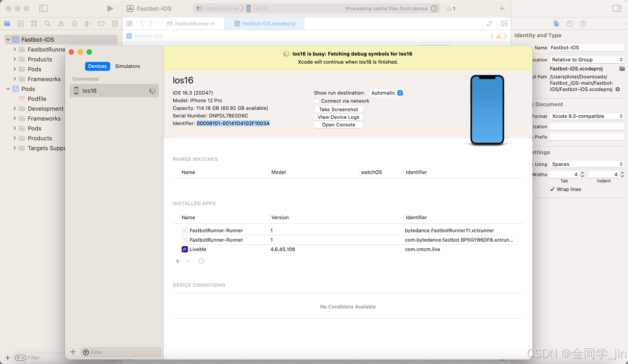Image resolution: width=628 pixels, height=364 pixels.
Task: Click the yellow warning icon in jump bar
Action: (499, 36)
